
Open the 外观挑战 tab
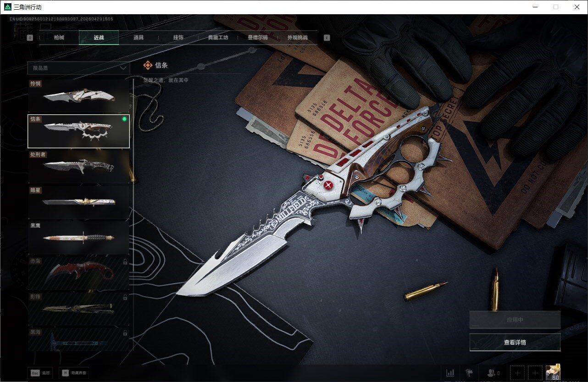(297, 38)
